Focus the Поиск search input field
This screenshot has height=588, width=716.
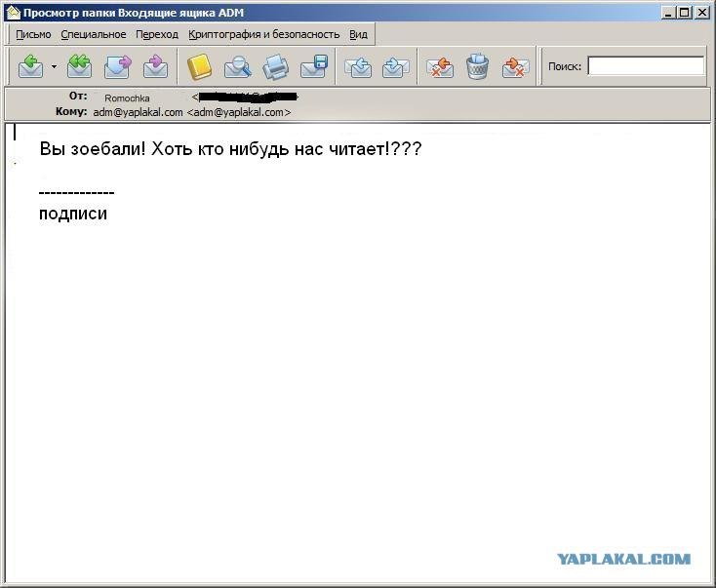point(646,66)
